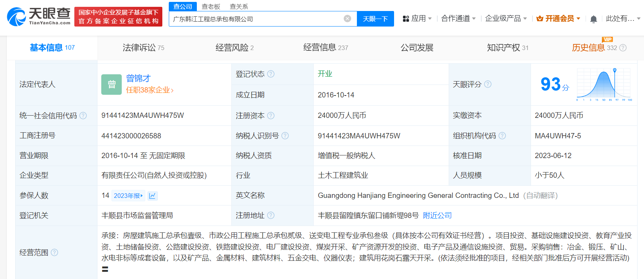Viewport: 644px width, 279px height.
Task: Click the 实缴资本 label cell
Action: (x=490, y=116)
